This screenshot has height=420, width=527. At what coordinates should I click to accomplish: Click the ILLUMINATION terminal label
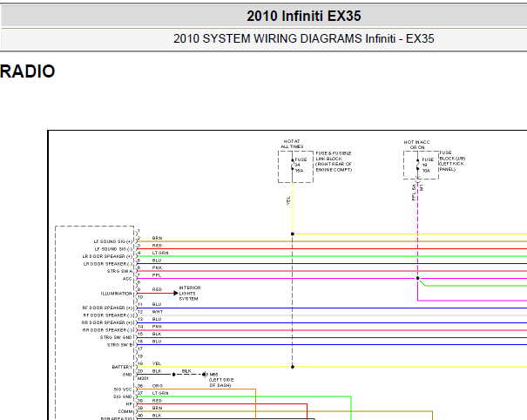[117, 294]
